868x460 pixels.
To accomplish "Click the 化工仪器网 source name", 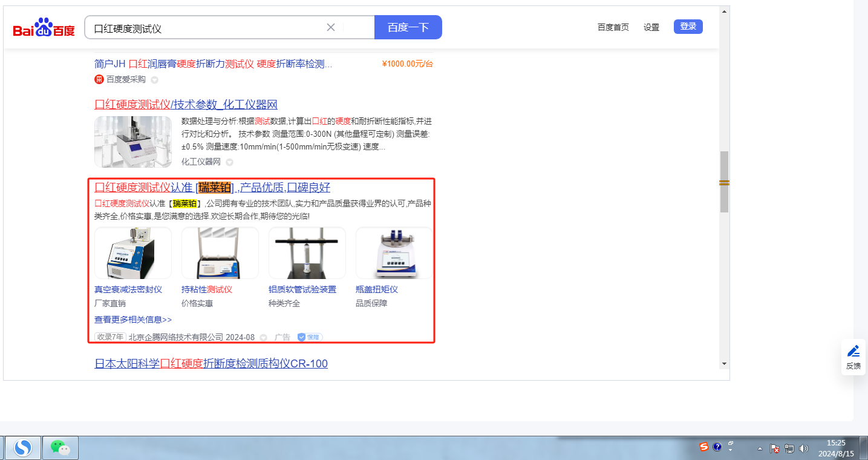I will click(x=201, y=162).
